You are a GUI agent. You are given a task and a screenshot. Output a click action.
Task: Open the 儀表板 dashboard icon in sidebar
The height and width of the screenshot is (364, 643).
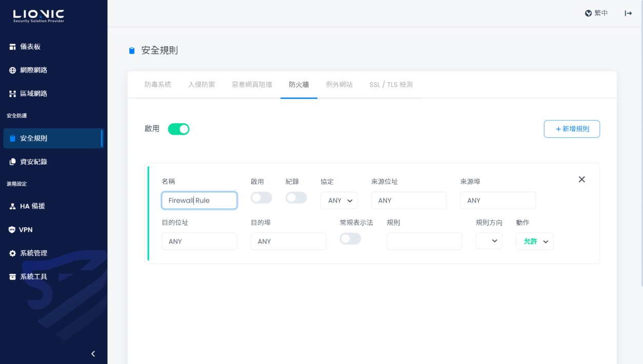(x=12, y=47)
